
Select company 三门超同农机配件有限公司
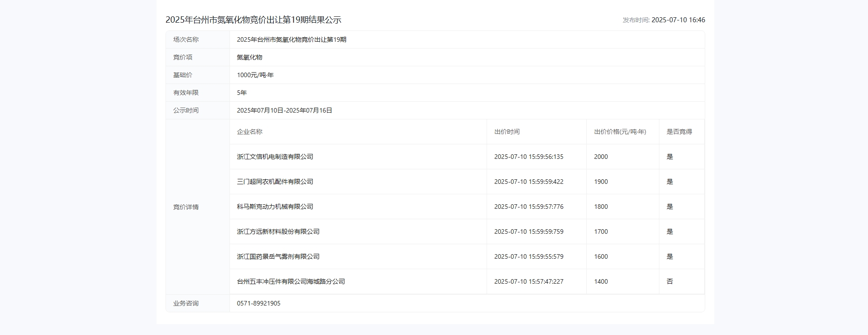(x=275, y=182)
